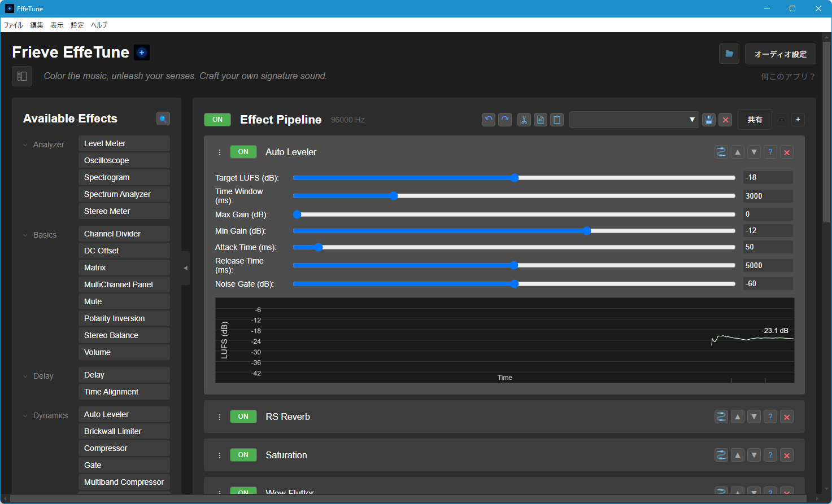
Task: Adjust the Min Gain slider
Action: pyautogui.click(x=514, y=231)
